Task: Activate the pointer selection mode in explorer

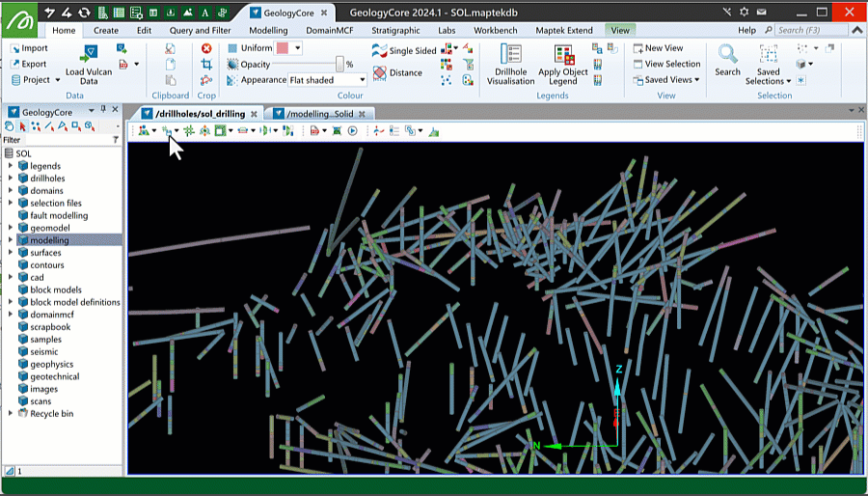Action: (x=23, y=126)
